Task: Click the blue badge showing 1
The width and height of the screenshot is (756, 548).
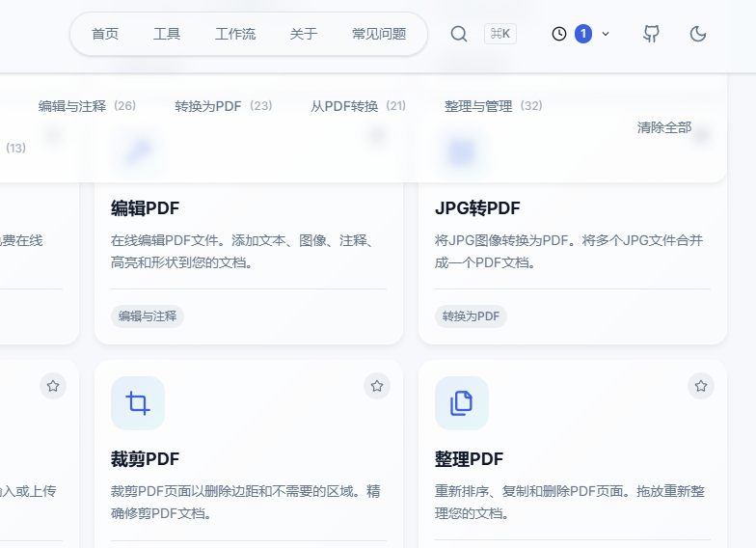Action: (583, 34)
